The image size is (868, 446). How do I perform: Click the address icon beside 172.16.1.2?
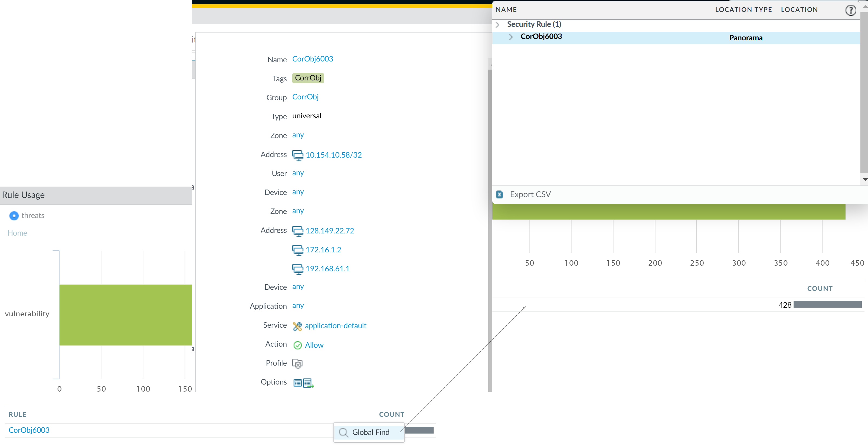(297, 250)
